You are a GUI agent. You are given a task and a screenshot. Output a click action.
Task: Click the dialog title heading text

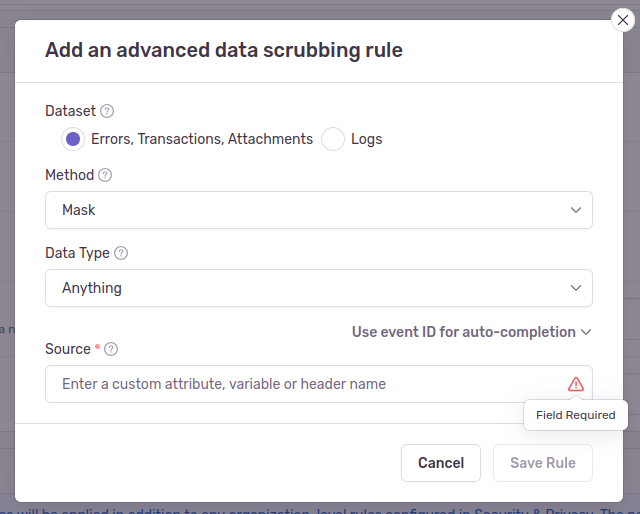coord(224,50)
